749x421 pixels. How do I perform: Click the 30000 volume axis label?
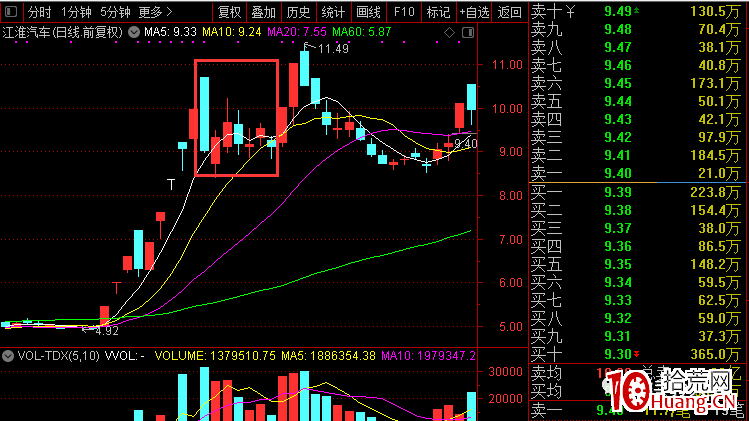point(504,372)
